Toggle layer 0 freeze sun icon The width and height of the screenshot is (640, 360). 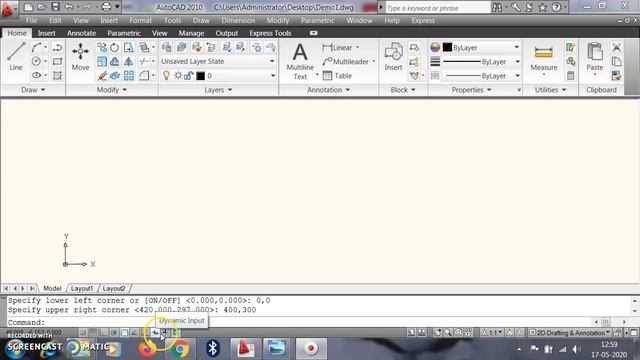tap(178, 76)
